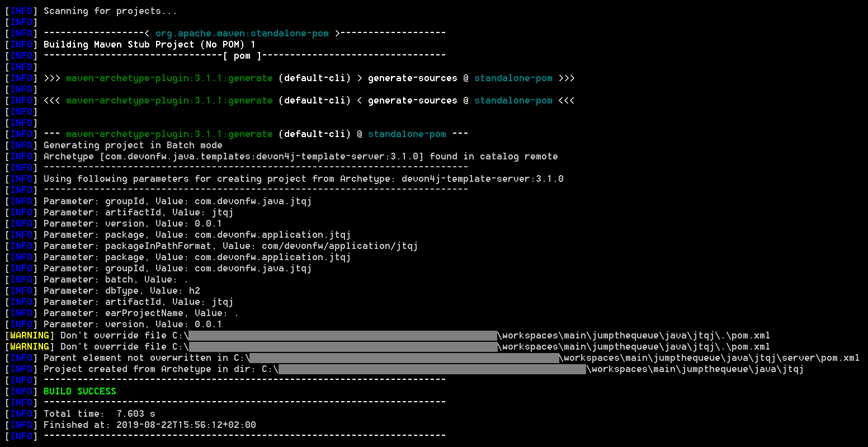Select 'org.apache.maven:standalone-pom' header text
The width and height of the screenshot is (868, 447).
(242, 34)
